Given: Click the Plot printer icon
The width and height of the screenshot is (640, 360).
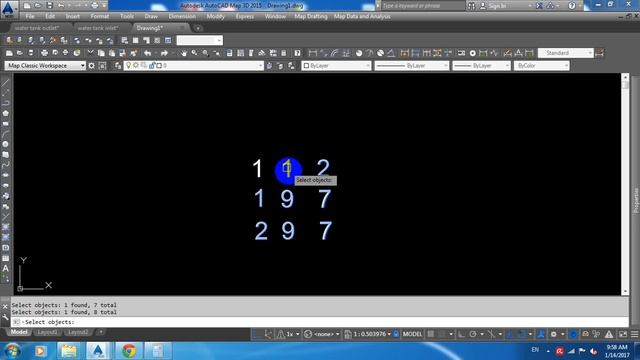Looking at the screenshot, I should click(x=44, y=53).
